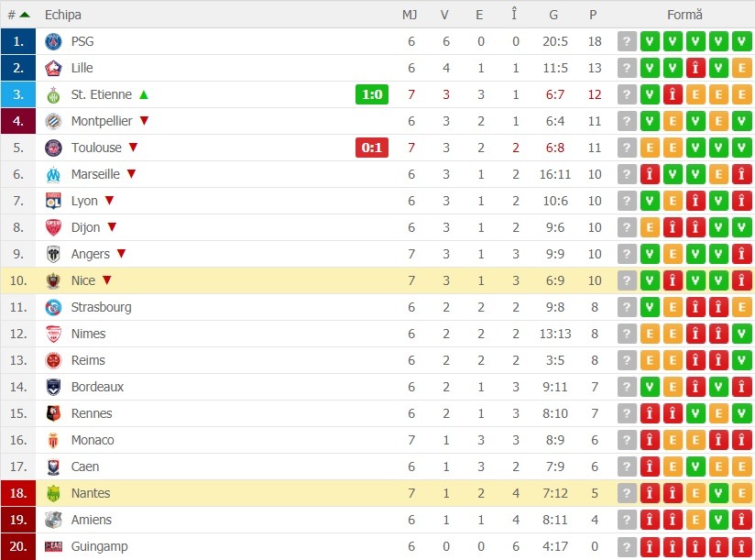755x560 pixels.
Task: Click PSG's gray question mark next-match box
Action: pyautogui.click(x=627, y=41)
